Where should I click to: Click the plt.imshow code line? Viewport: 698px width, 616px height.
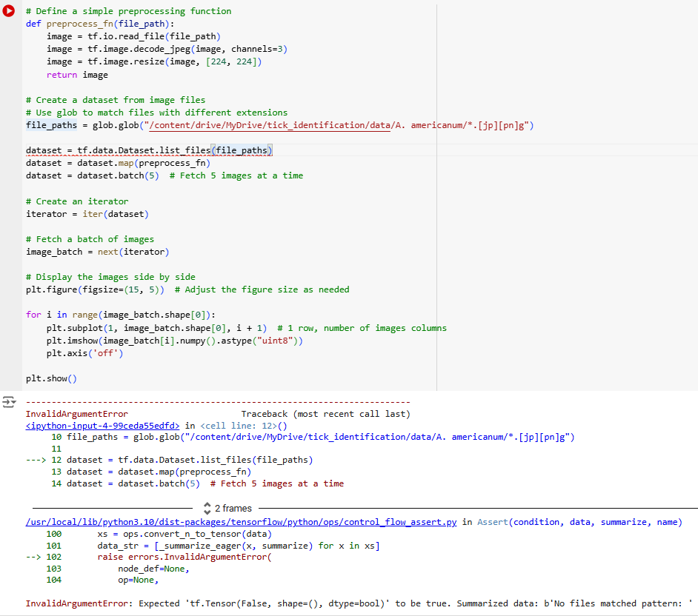[175, 341]
